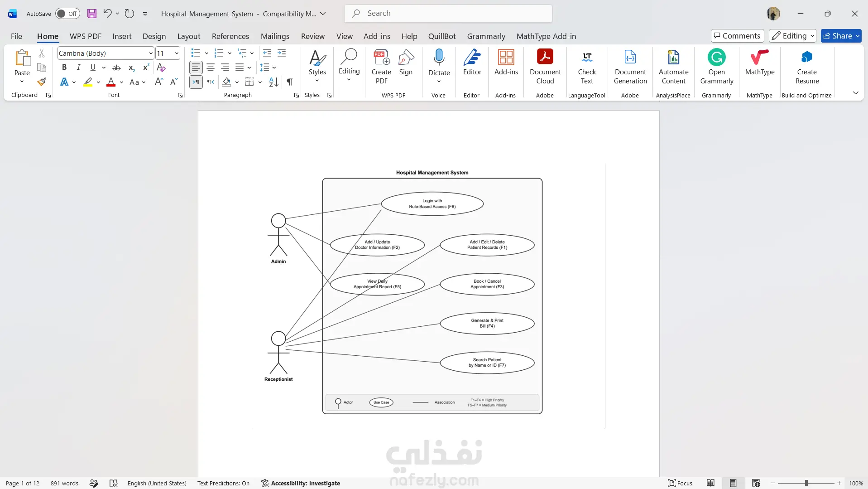Click English (United States) language

coord(157,483)
